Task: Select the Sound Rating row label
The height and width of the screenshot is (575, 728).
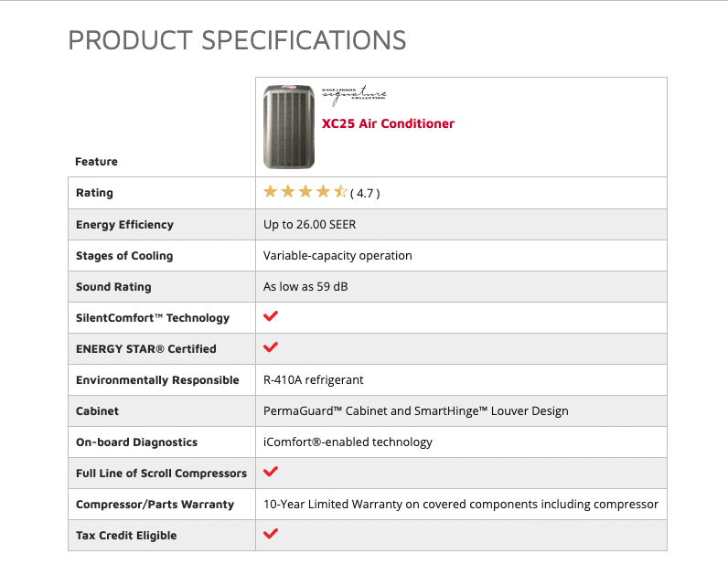Action: (x=113, y=287)
